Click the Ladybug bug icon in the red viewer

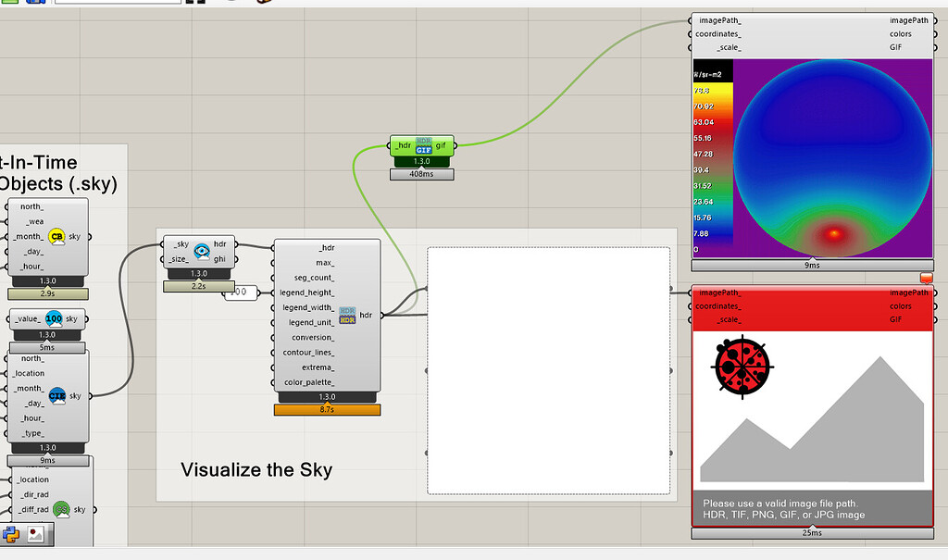741,367
